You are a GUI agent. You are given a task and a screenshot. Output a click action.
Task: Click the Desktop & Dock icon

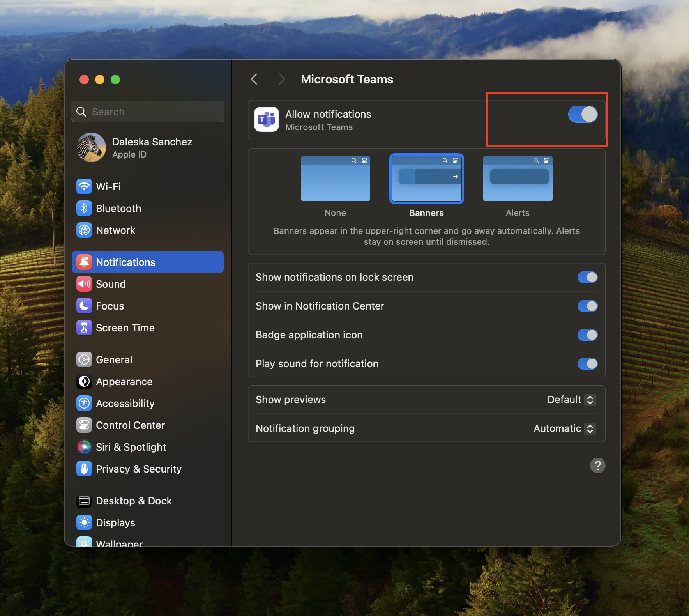[84, 501]
